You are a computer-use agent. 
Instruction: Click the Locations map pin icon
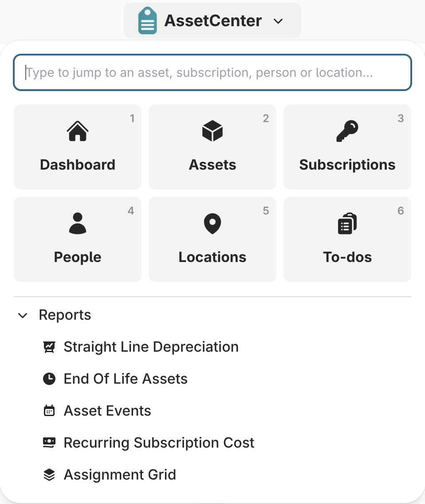pyautogui.click(x=212, y=223)
